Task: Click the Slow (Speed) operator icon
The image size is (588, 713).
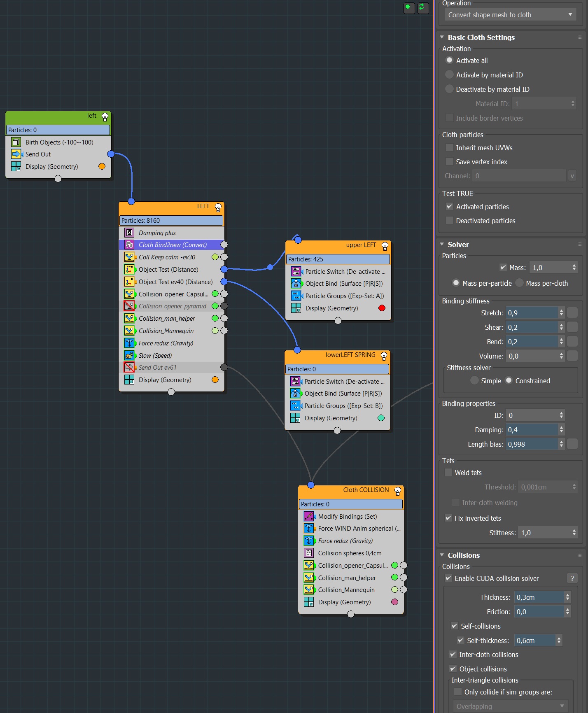Action: [x=129, y=356]
